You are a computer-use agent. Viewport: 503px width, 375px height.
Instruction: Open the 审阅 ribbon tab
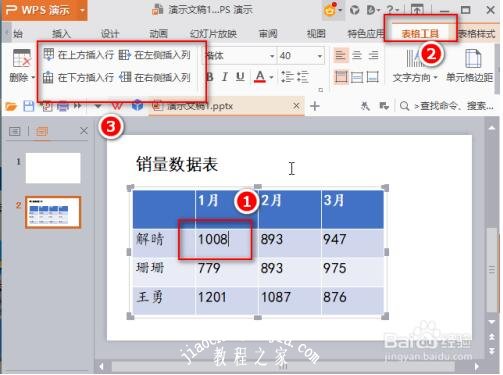(268, 34)
